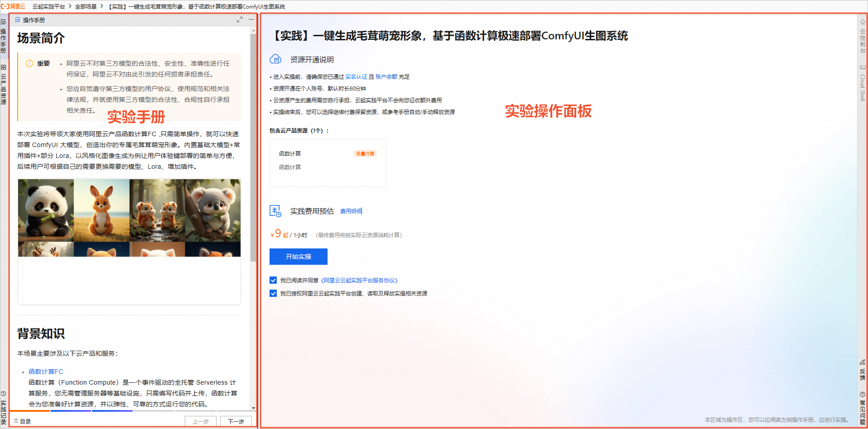
Task: Select the 函数计算 resource card
Action: click(x=328, y=163)
